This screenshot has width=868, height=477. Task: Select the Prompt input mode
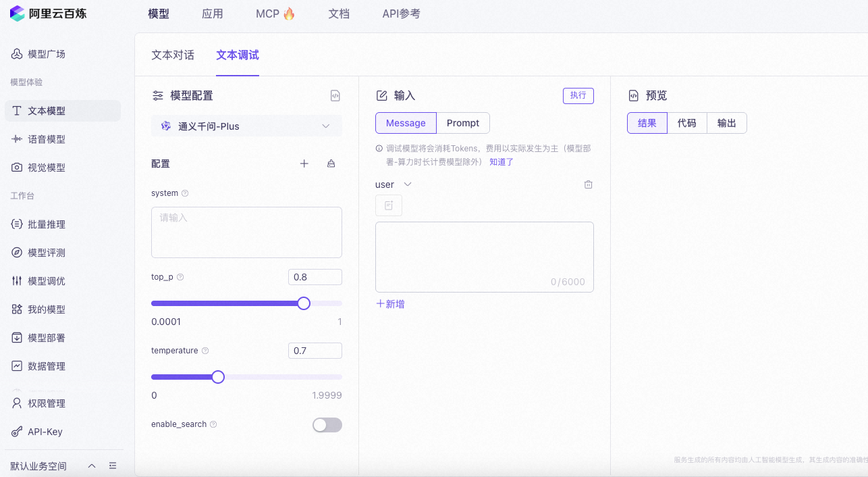(463, 123)
